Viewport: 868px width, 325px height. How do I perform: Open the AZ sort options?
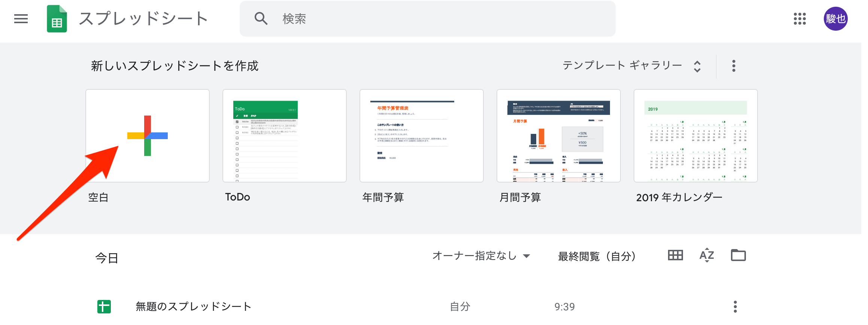tap(707, 255)
